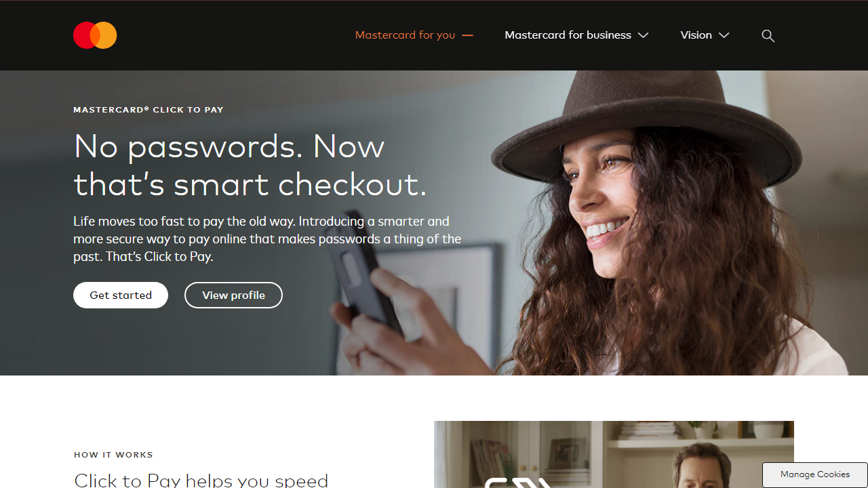The image size is (868, 488).
Task: Open the Vision menu label
Action: pyautogui.click(x=696, y=35)
